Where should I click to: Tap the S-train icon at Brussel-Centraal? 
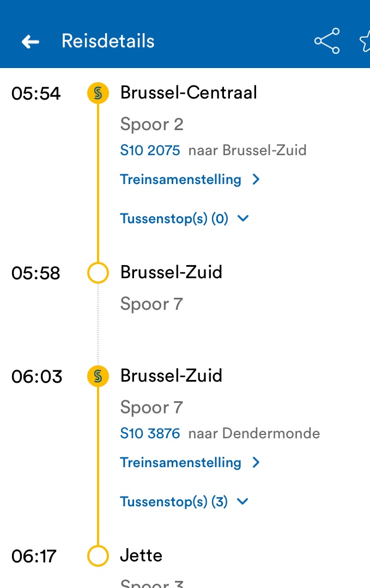click(x=98, y=93)
